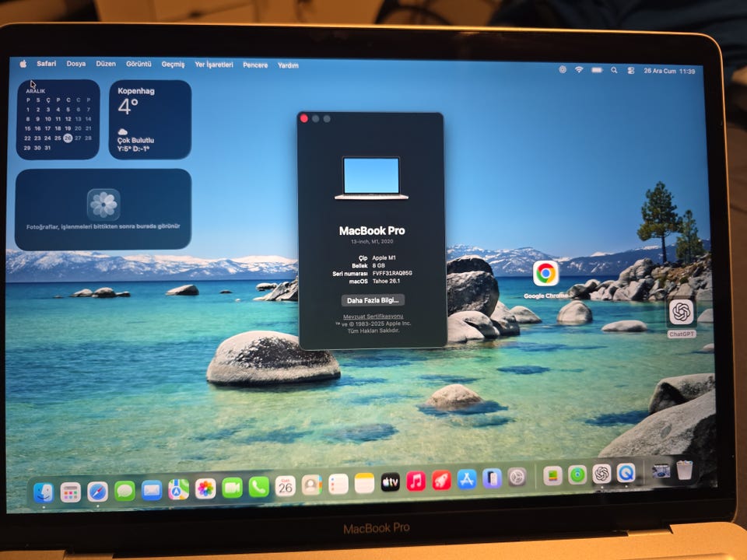Image resolution: width=747 pixels, height=560 pixels.
Task: Open red rocket app in Dock
Action: (x=442, y=481)
